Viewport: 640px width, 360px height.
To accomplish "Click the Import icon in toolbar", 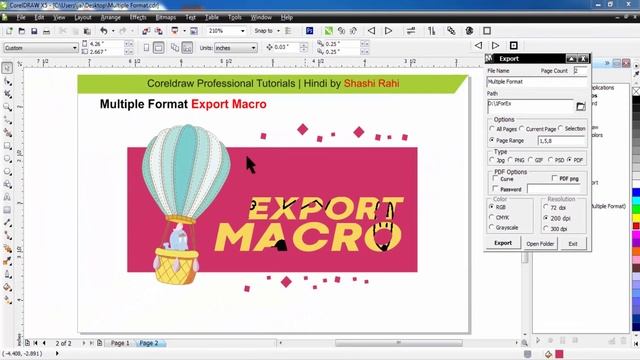I will [x=146, y=31].
